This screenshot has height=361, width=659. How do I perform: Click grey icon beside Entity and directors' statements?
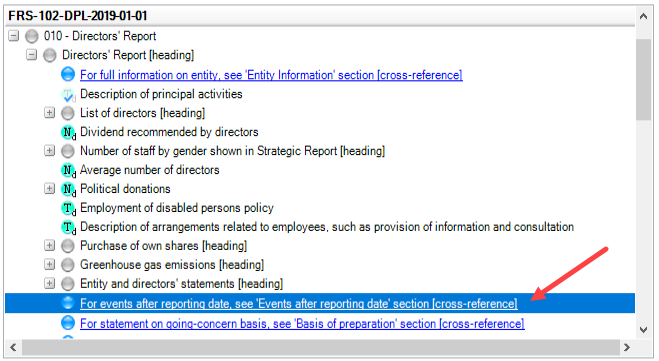point(68,284)
